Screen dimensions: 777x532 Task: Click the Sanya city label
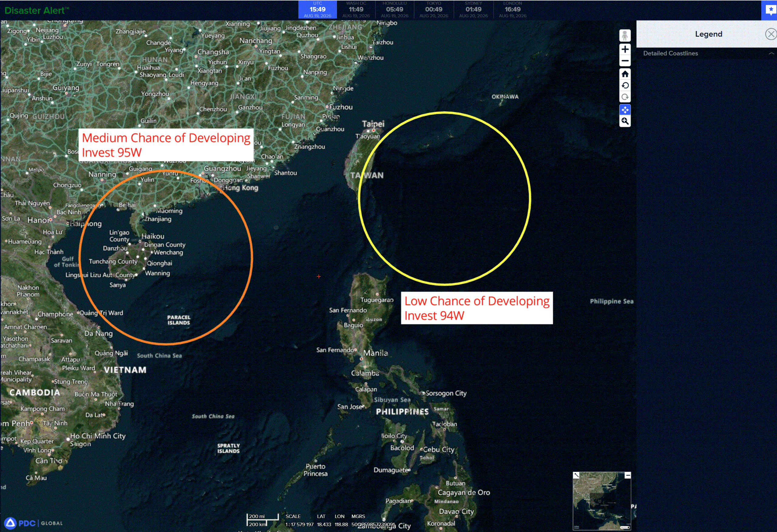pos(117,285)
